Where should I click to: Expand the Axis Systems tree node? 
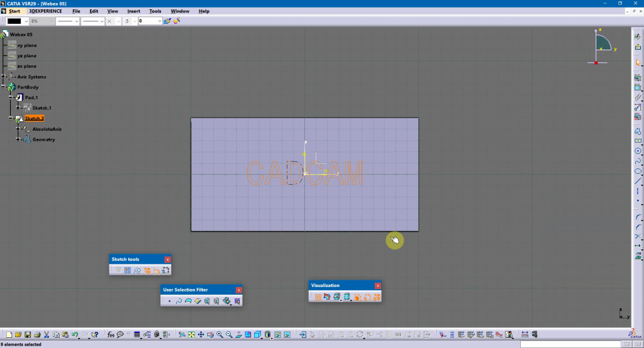pos(4,77)
